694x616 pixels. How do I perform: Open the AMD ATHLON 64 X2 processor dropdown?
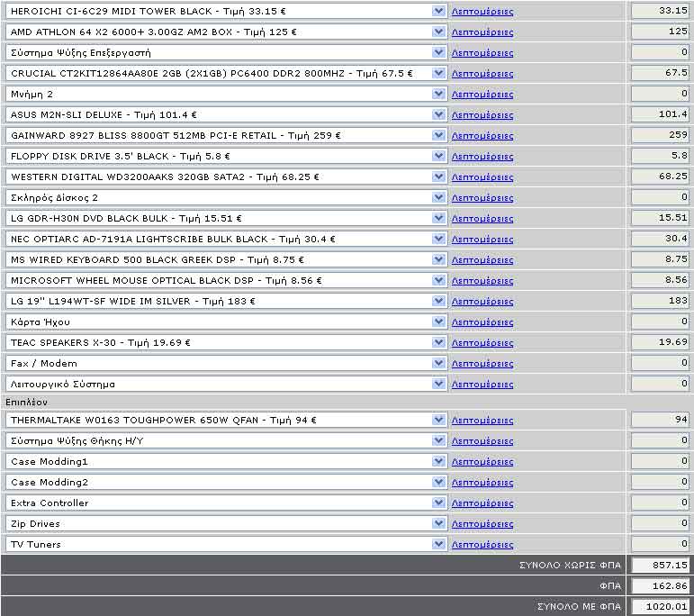226,32
